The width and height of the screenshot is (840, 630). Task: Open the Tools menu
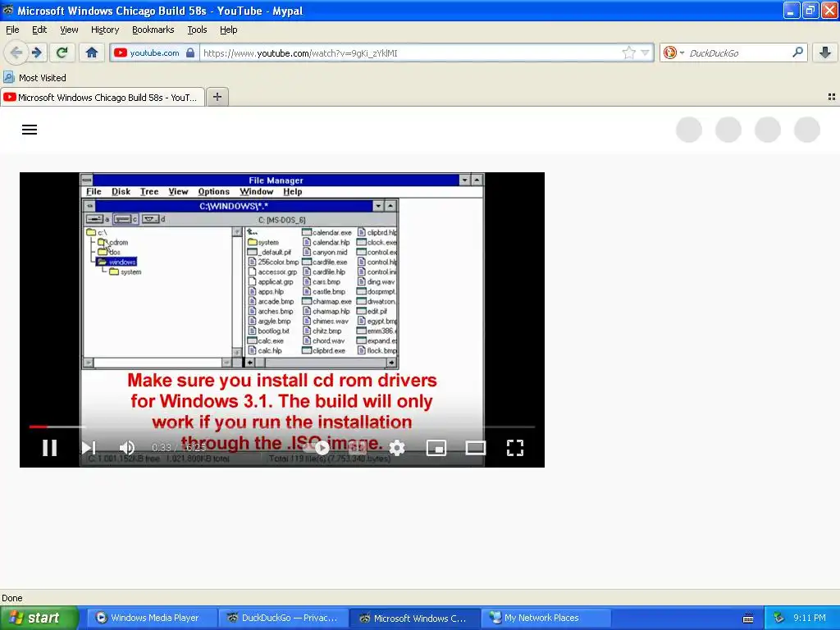(x=197, y=30)
